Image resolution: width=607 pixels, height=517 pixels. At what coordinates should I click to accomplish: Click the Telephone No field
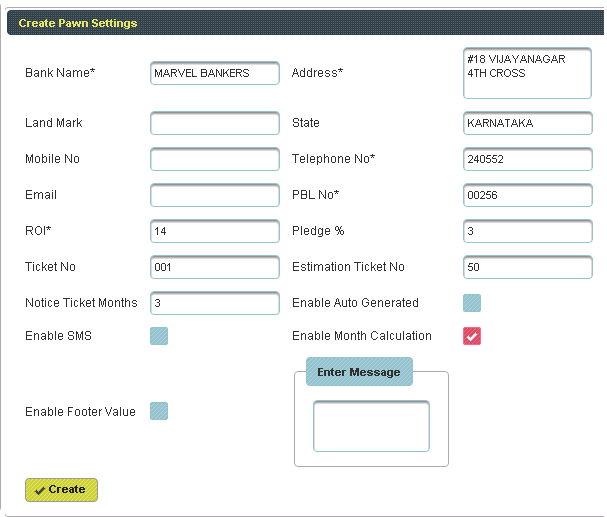tap(527, 159)
